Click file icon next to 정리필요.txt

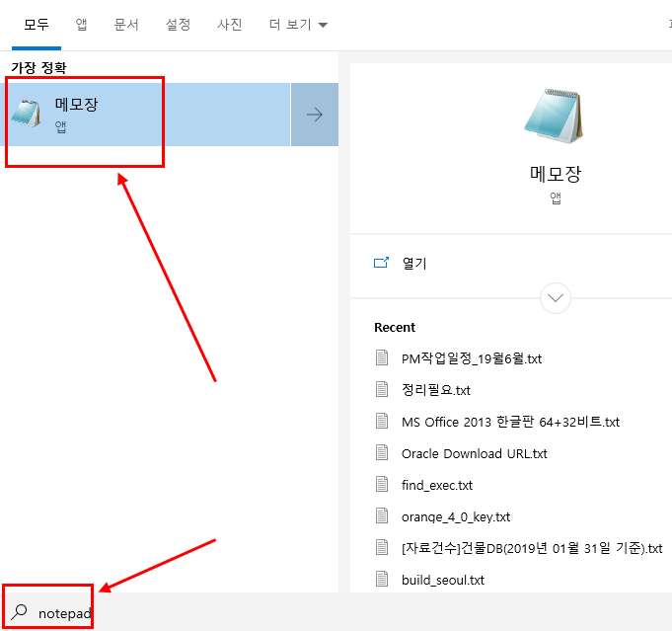pyautogui.click(x=382, y=389)
